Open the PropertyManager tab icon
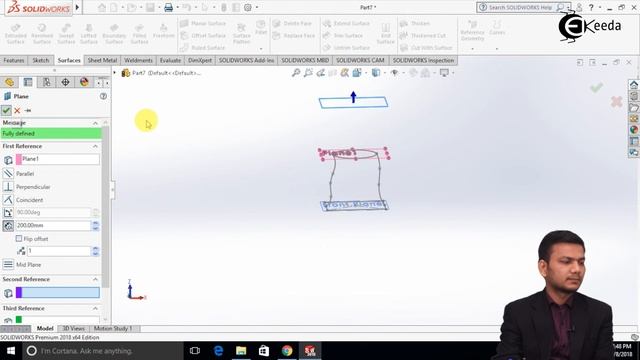Image resolution: width=640 pixels, height=360 pixels. (x=28, y=82)
